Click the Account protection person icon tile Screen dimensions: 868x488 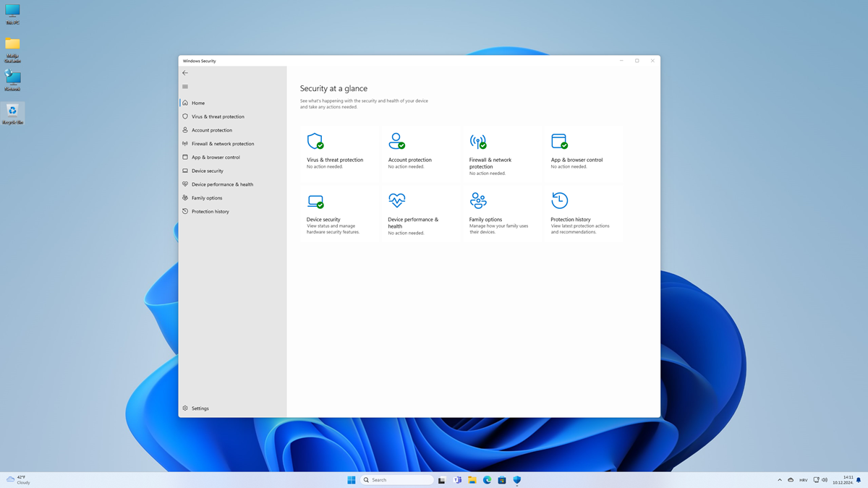tap(396, 141)
